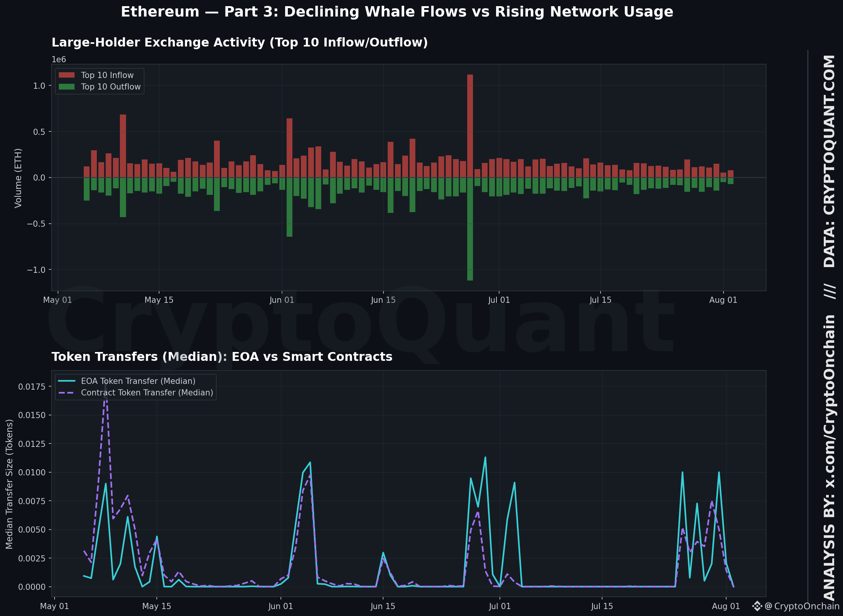Click the "Top 10 Outflow" legend label
This screenshot has height=616, width=843.
(111, 87)
